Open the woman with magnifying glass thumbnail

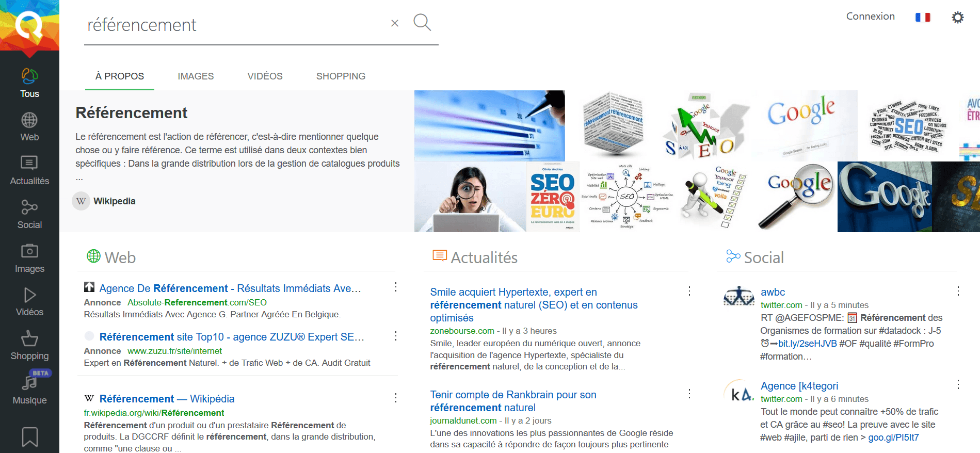470,197
